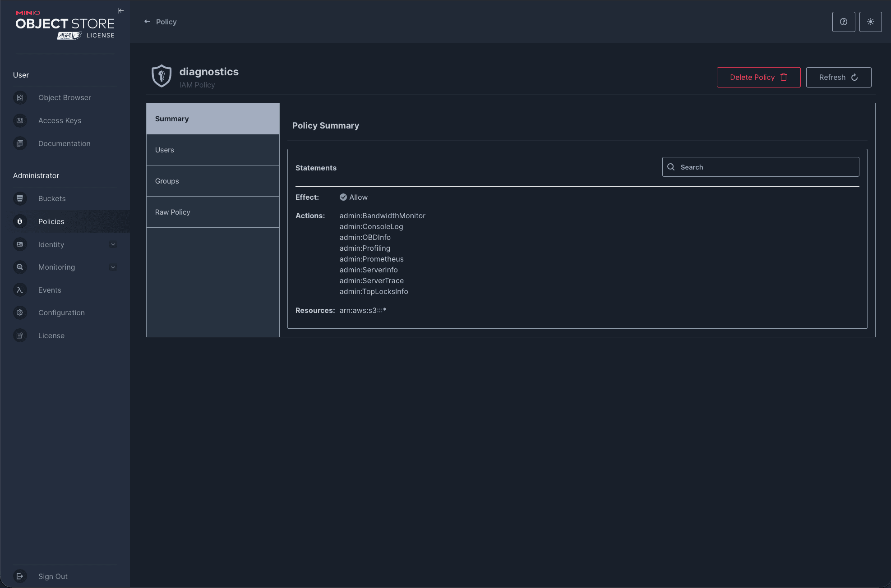Screen dimensions: 891x588
Task: Click the admin:OBDInfo action
Action: (365, 237)
